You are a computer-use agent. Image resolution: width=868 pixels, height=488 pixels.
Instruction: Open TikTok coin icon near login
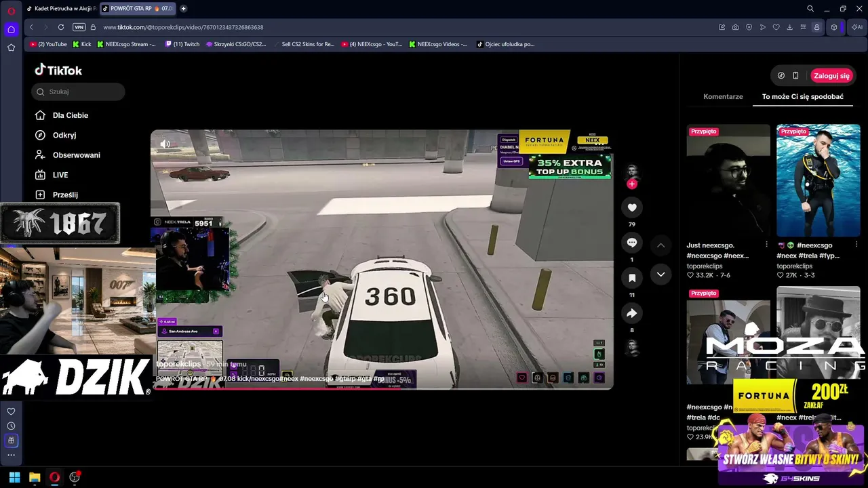(781, 76)
